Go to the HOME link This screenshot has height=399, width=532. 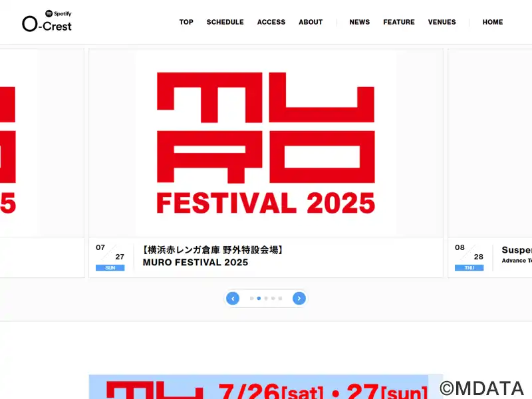click(x=493, y=22)
